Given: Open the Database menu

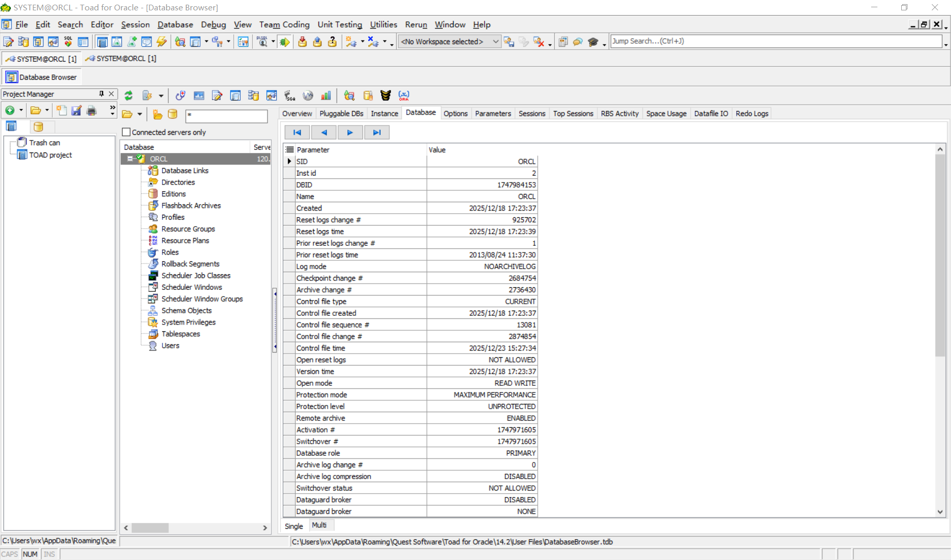Looking at the screenshot, I should click(x=175, y=24).
